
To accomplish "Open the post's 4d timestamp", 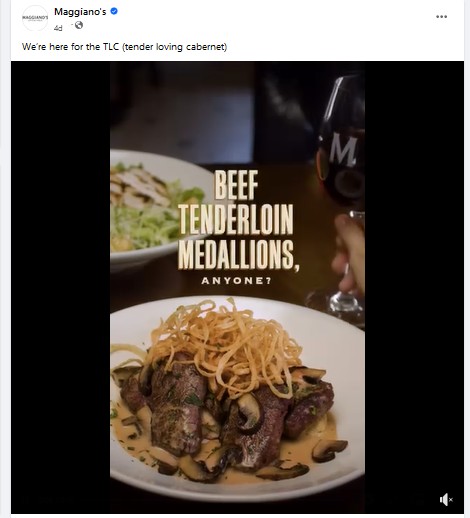I will (x=58, y=28).
